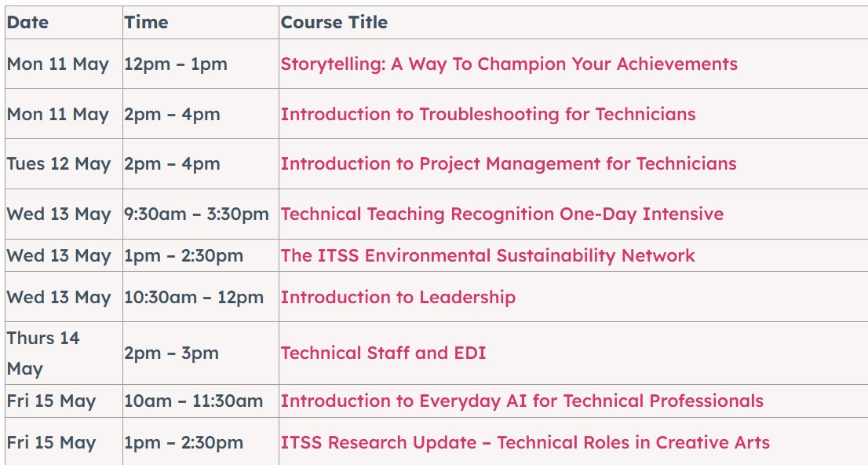Viewport: 868px width, 465px height.
Task: Open the Storytelling: A Way To Champion Your Achievements link
Action: [x=509, y=64]
